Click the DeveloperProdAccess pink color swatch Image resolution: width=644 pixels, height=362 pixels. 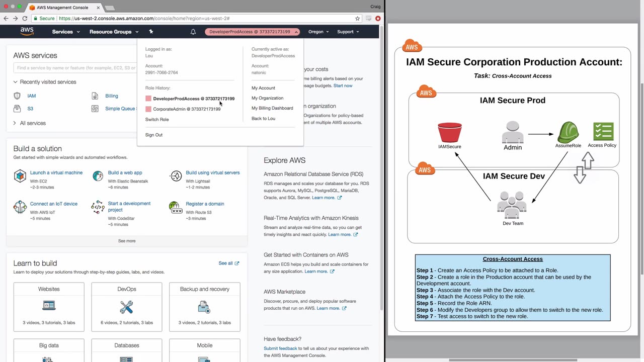pos(148,99)
